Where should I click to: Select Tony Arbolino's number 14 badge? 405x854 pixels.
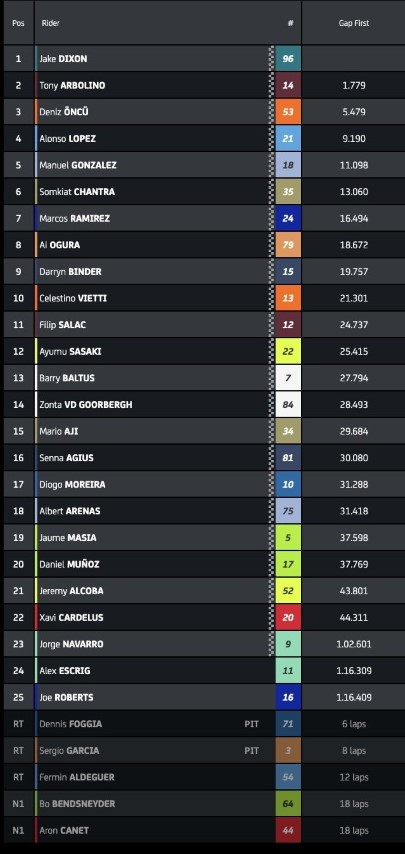click(288, 86)
